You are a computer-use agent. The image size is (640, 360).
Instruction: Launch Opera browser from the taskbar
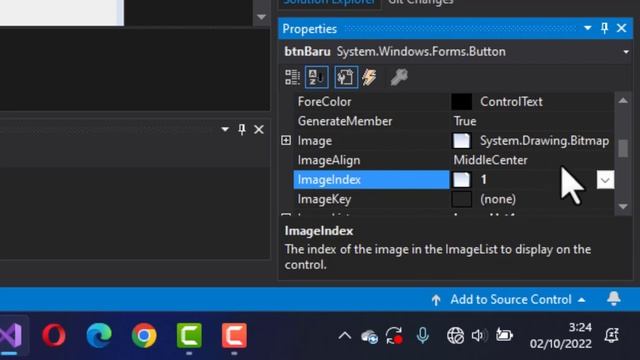point(54,335)
